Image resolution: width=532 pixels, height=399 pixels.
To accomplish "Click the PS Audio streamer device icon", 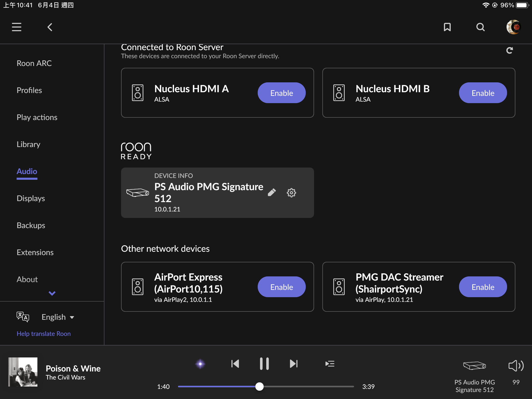I will [138, 192].
